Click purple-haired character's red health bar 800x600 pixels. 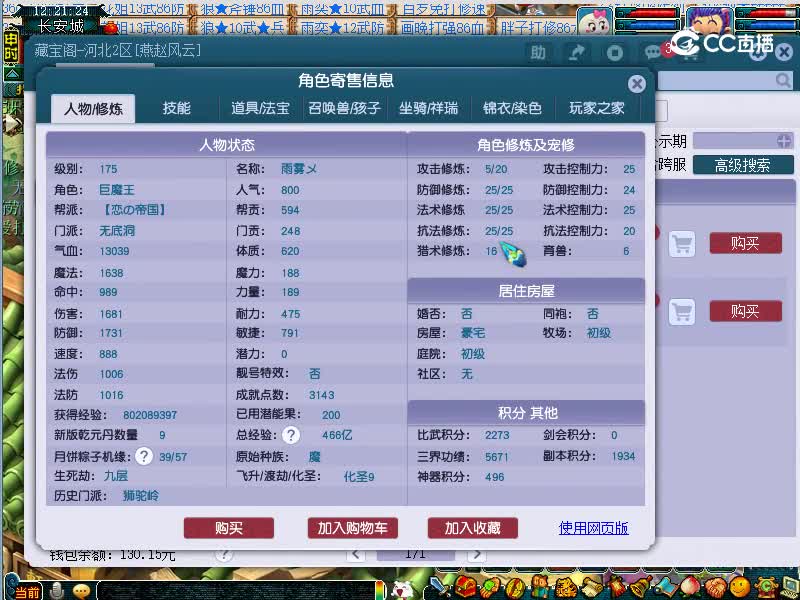point(767,13)
